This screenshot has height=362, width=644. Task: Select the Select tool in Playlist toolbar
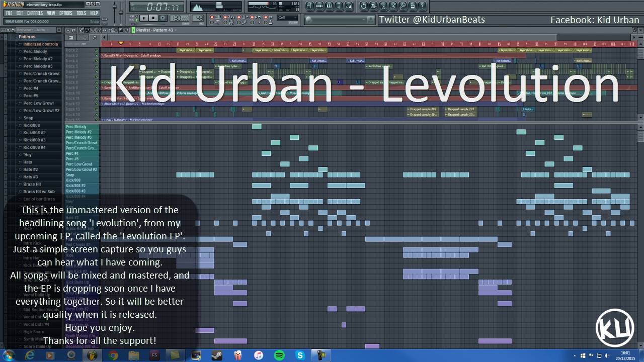point(116,30)
